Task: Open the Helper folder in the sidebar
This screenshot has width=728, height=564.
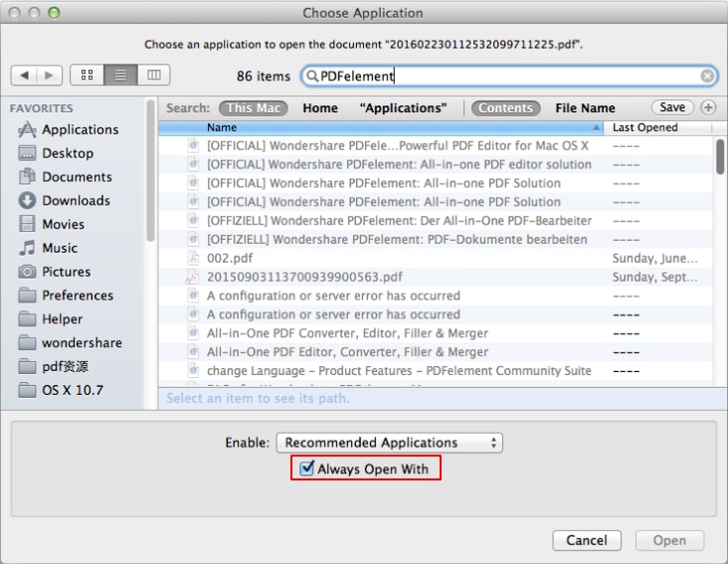Action: 50,319
